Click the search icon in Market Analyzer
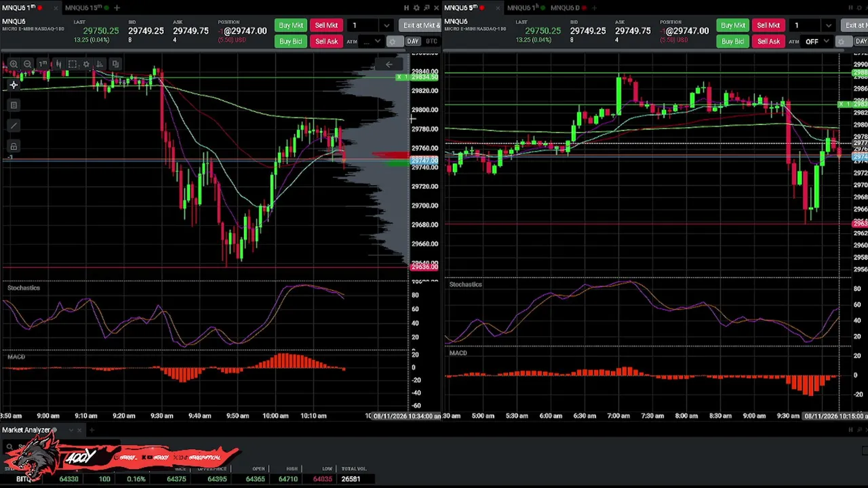The width and height of the screenshot is (868, 488). click(9, 447)
